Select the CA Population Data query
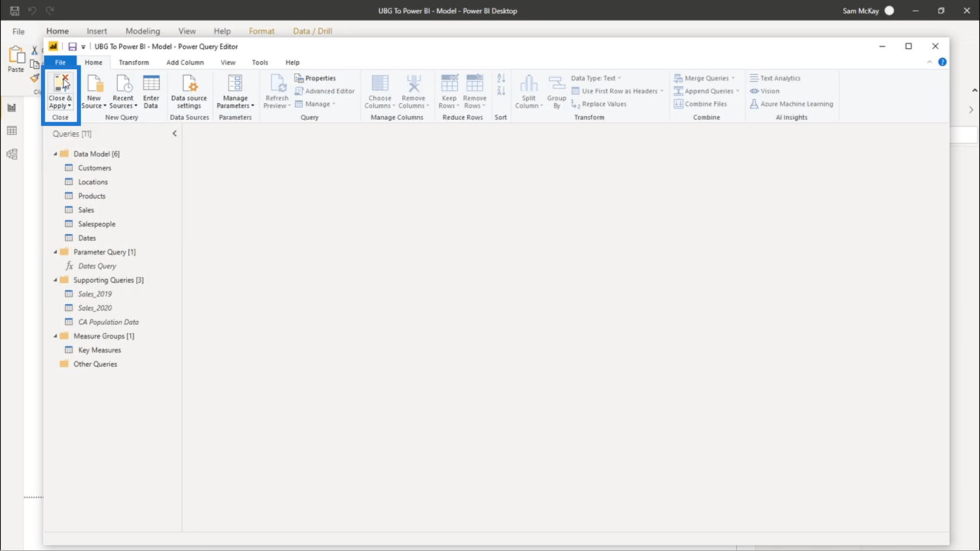This screenshot has width=980, height=551. click(x=108, y=322)
